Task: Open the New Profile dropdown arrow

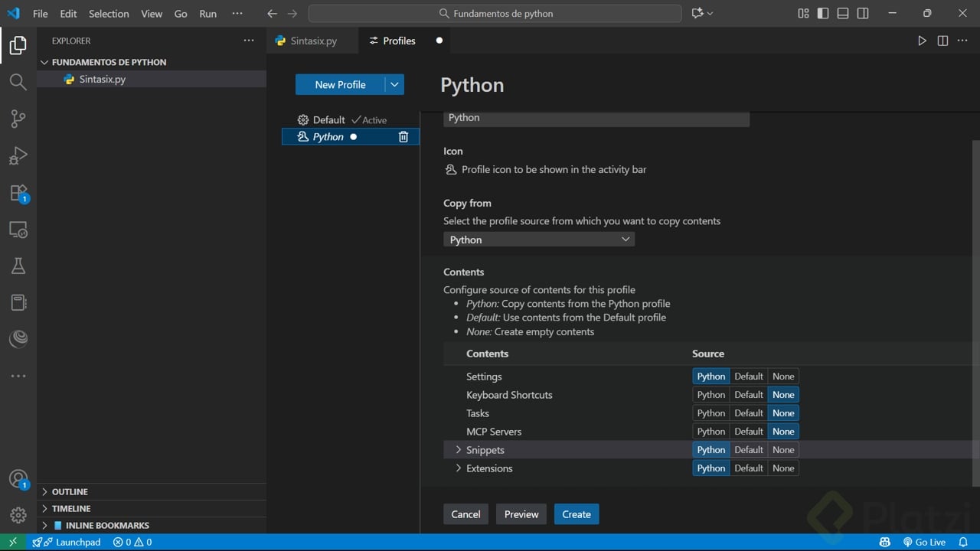Action: tap(394, 85)
